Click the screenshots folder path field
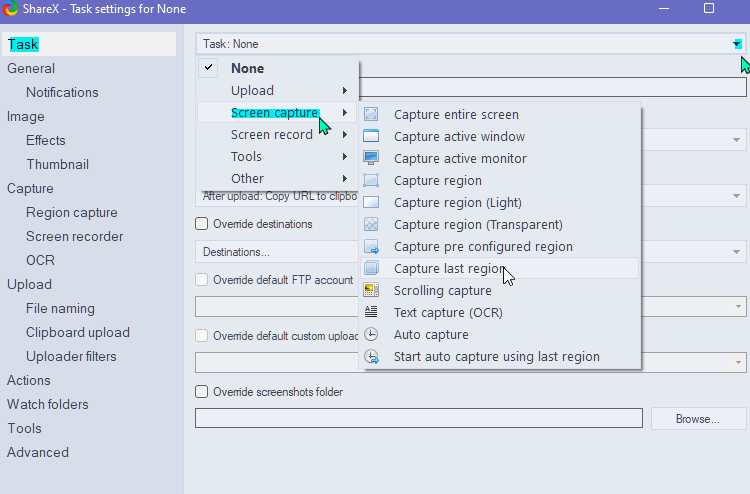 pos(419,418)
